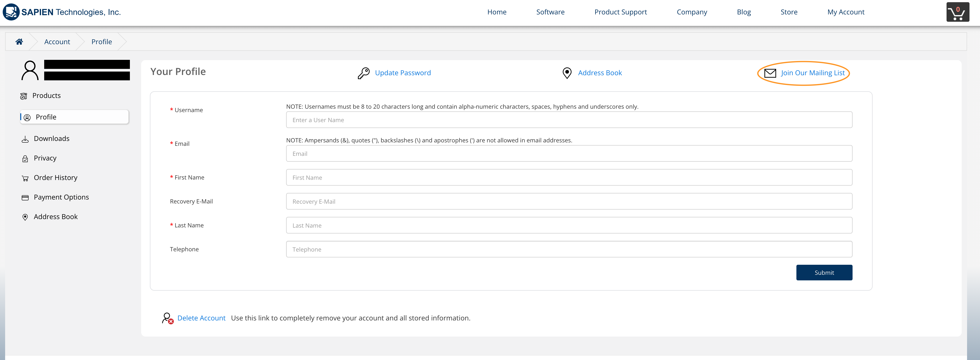Focus the Telephone input field

point(569,250)
